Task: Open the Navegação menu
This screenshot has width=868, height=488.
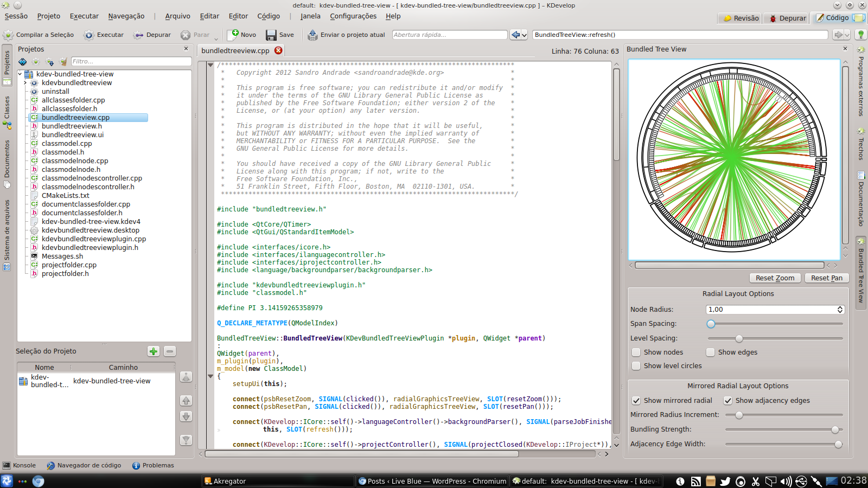Action: pos(126,16)
